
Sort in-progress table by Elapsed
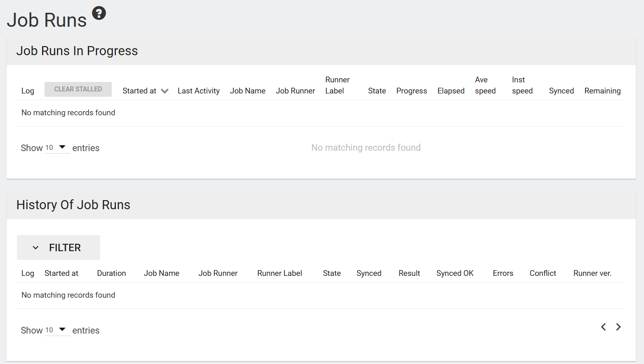pos(451,91)
